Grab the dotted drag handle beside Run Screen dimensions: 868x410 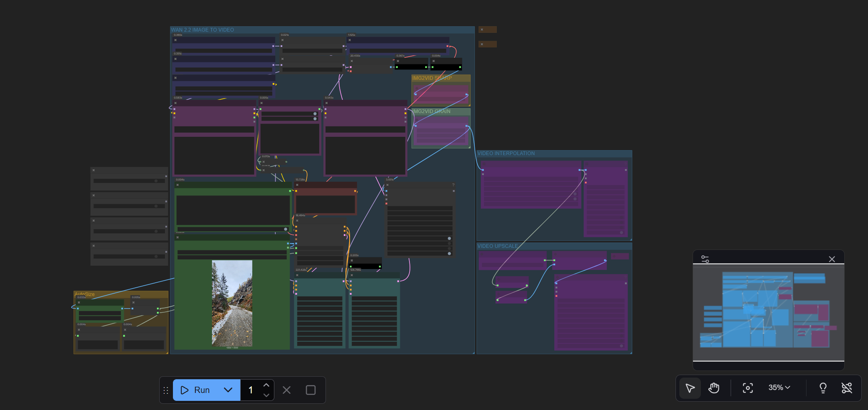pyautogui.click(x=166, y=390)
